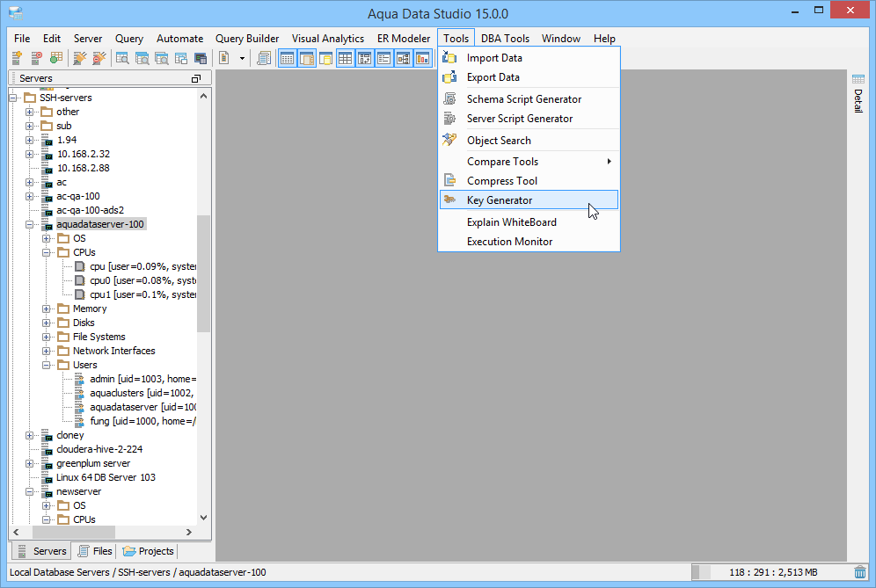Select the greenplum server entry
The height and width of the screenshot is (588, 876).
click(x=93, y=463)
